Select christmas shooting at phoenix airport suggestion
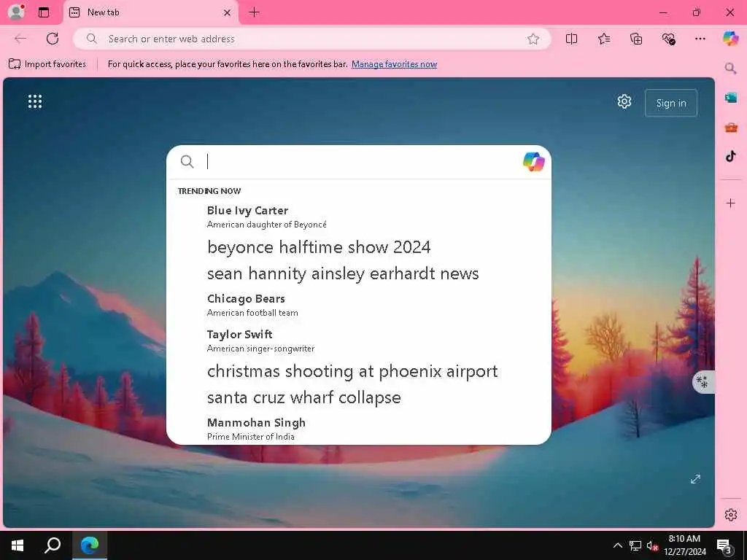The image size is (747, 560). pos(359,371)
